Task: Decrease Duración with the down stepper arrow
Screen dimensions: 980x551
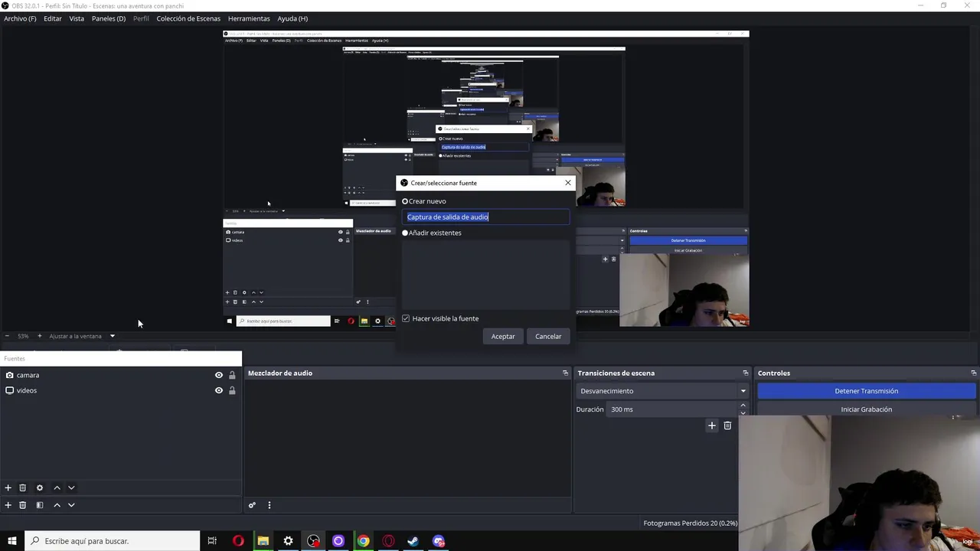Action: 743,413
